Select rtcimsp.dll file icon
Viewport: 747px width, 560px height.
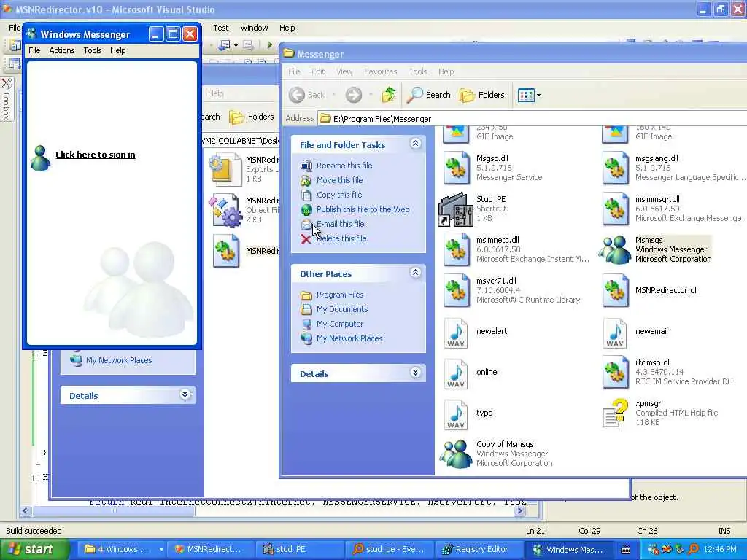pyautogui.click(x=615, y=373)
